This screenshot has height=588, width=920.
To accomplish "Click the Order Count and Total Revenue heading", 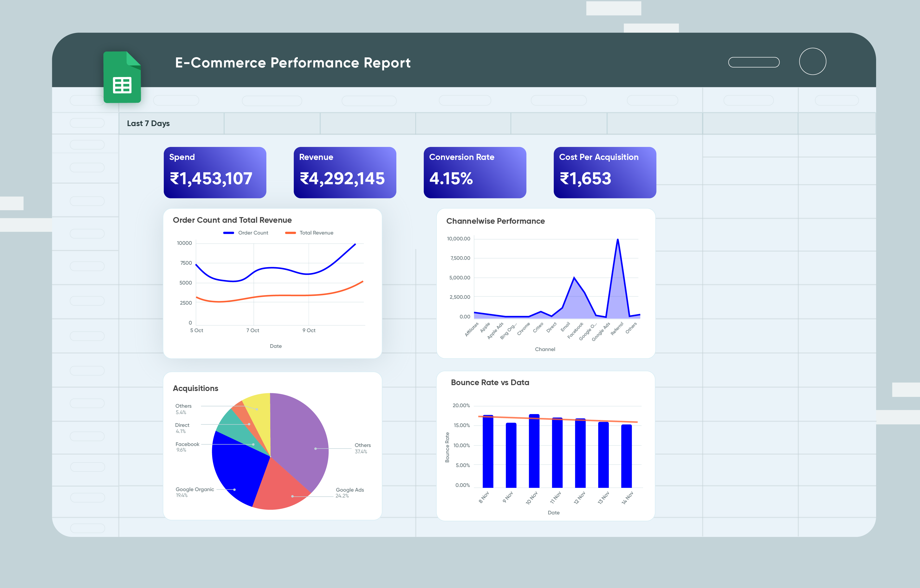I will (232, 220).
